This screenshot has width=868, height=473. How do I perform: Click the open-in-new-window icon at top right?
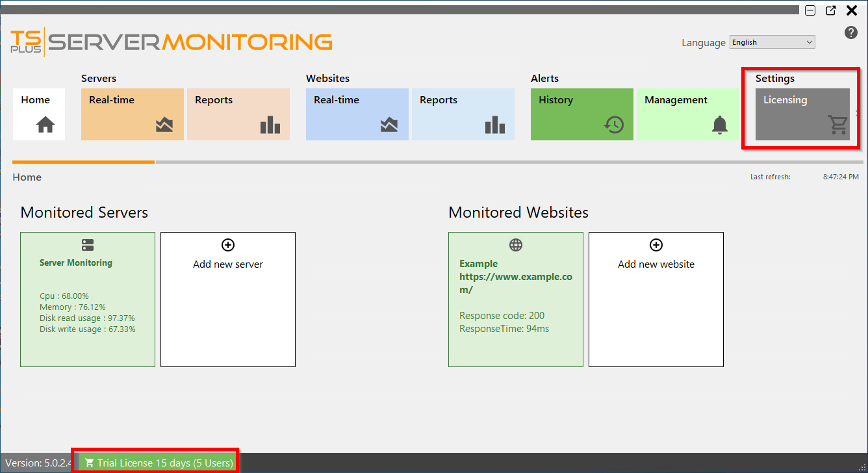[x=830, y=10]
